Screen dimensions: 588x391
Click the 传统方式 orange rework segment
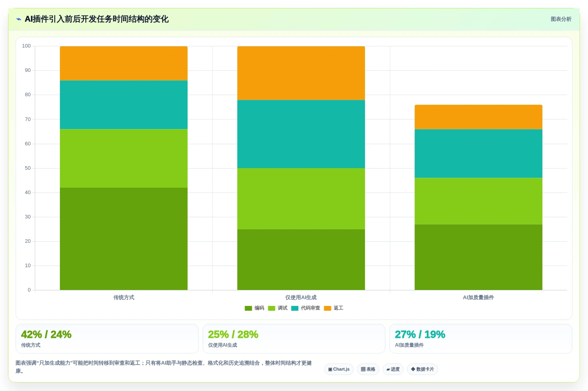[124, 63]
